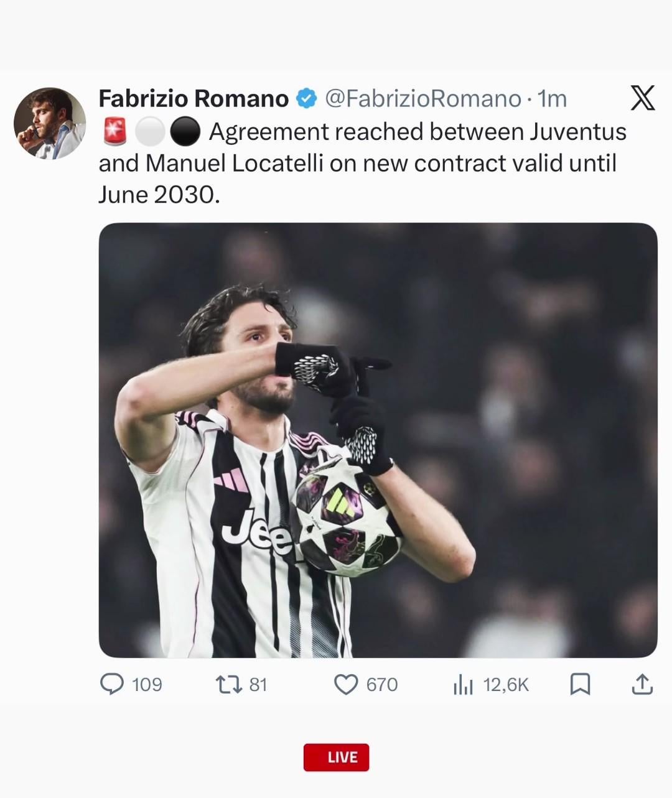Click the Fabrizio Romano display name
This screenshot has height=798, width=672.
point(194,98)
